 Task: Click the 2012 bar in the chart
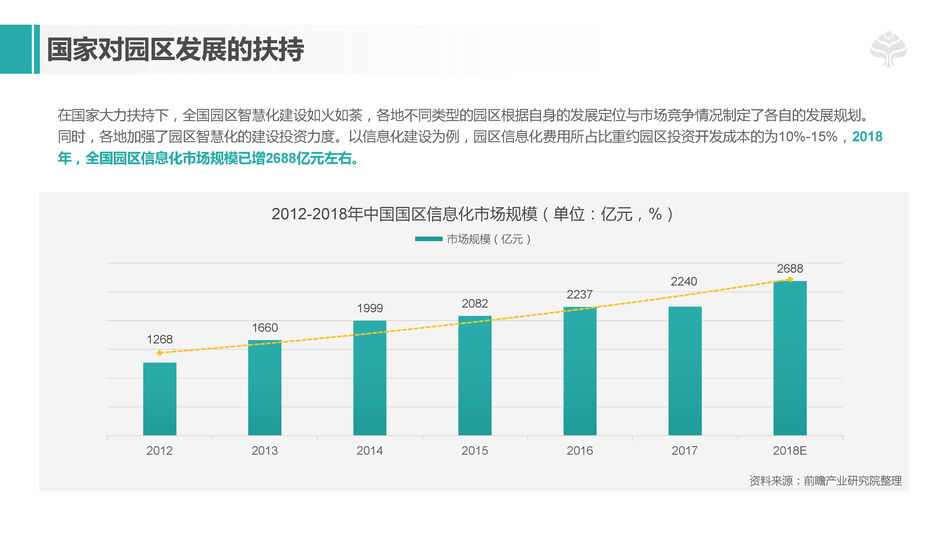159,399
